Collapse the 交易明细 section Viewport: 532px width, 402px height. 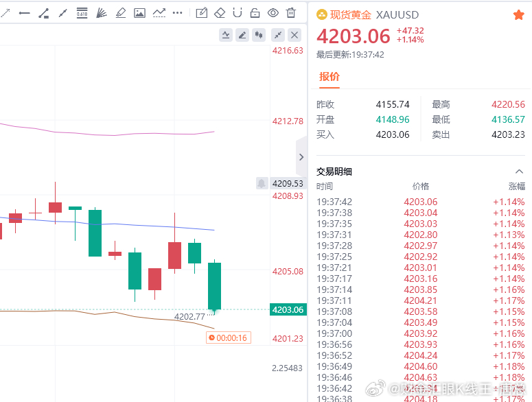pyautogui.click(x=519, y=172)
